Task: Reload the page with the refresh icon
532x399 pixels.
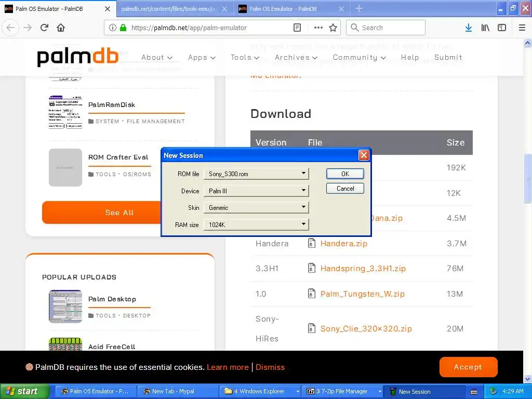Action: pos(44,28)
